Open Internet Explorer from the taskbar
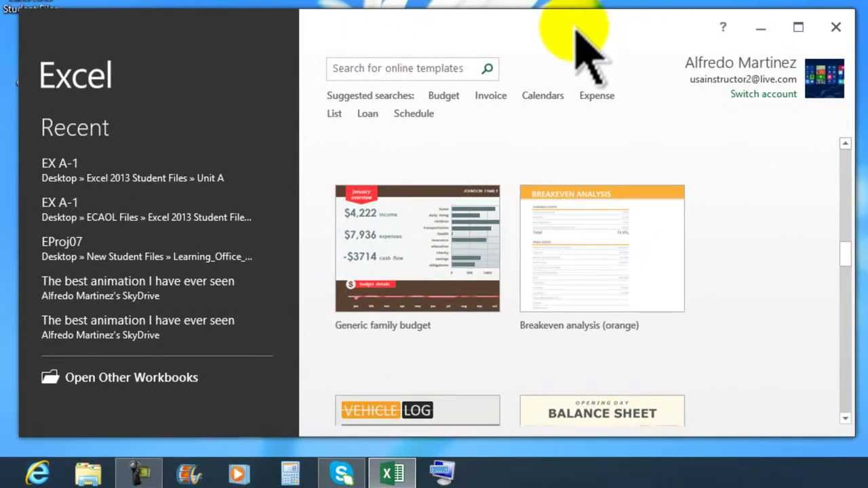Image resolution: width=868 pixels, height=488 pixels. click(38, 472)
